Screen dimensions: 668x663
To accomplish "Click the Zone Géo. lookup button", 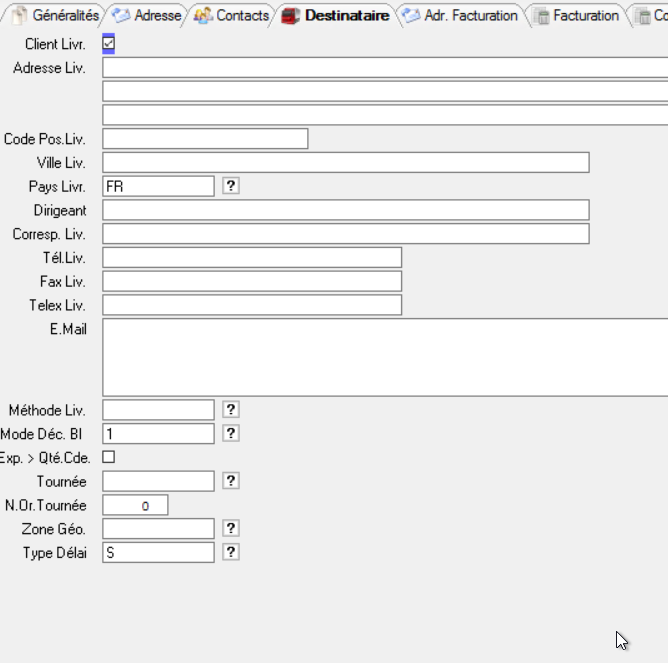I will point(231,529).
